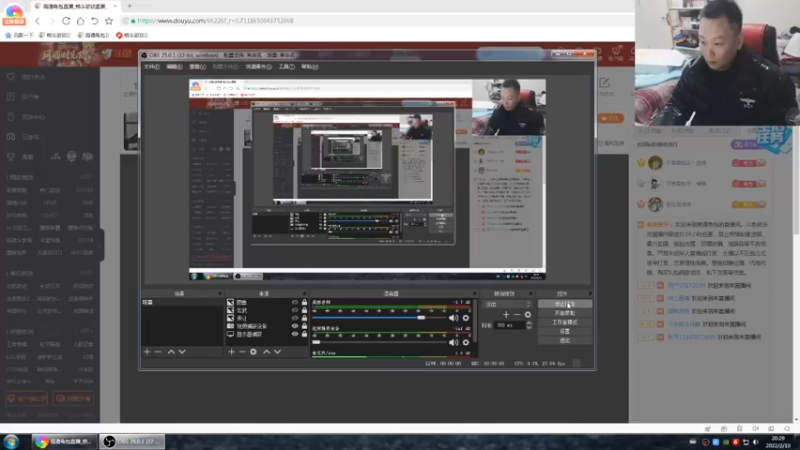The width and height of the screenshot is (800, 450).
Task: Open second mixer channel gear settings
Action: pos(466,342)
